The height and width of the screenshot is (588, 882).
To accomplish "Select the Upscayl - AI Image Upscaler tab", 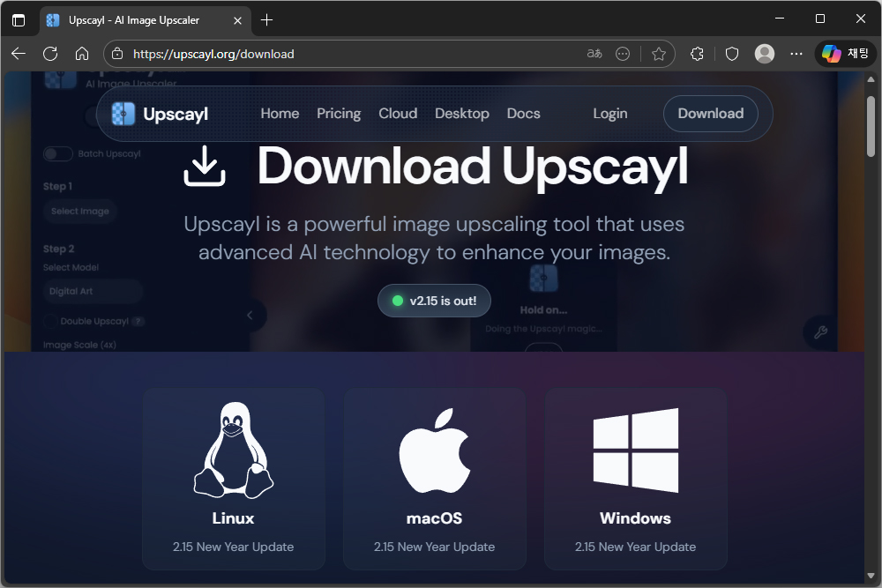I will pyautogui.click(x=146, y=20).
